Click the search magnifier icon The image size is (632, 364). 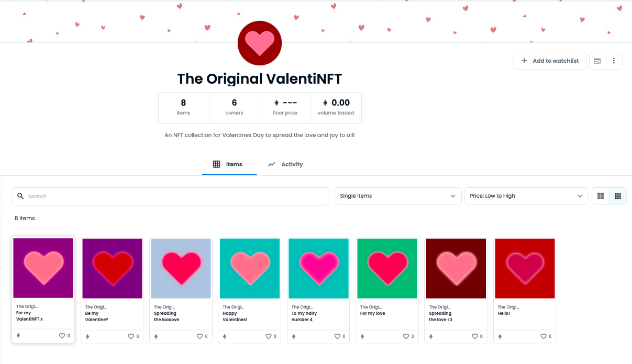tap(20, 196)
